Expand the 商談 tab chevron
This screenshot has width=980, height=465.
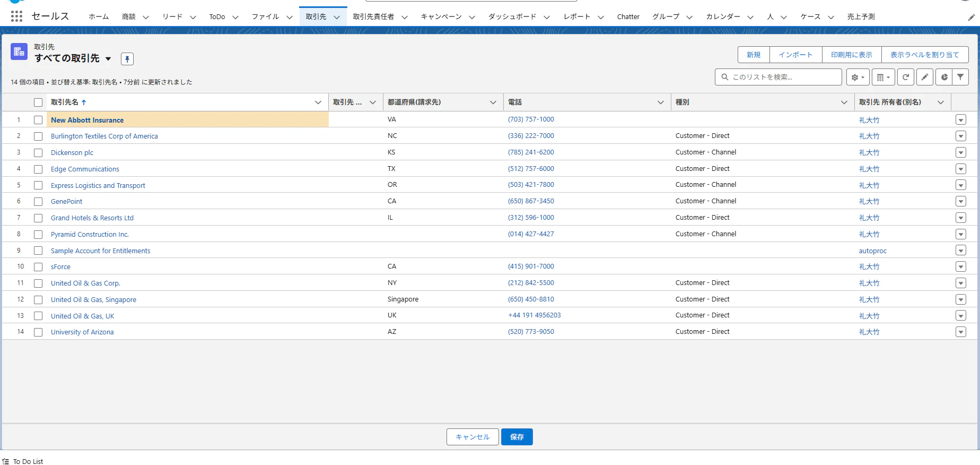click(146, 17)
